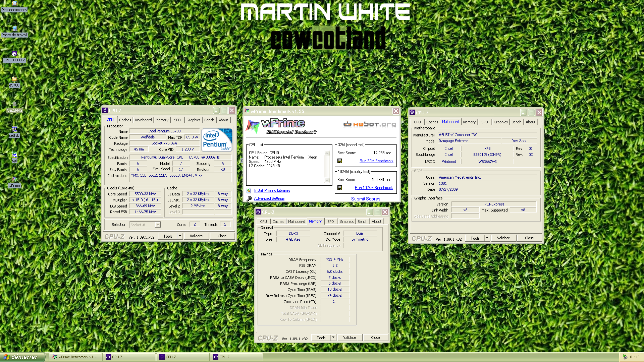The image size is (644, 362).
Task: Click the HWBOT.org logo in wPrime
Action: (x=369, y=124)
